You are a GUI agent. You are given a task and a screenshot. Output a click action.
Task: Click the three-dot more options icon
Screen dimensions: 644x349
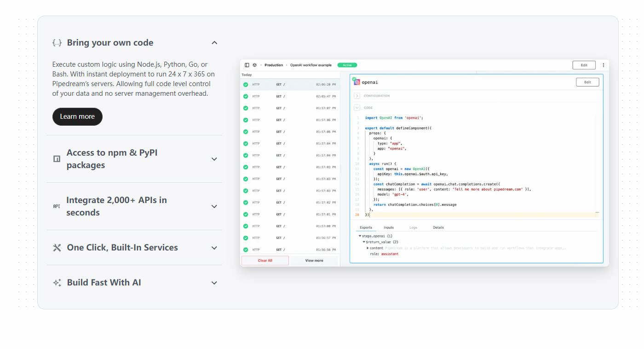tap(603, 65)
